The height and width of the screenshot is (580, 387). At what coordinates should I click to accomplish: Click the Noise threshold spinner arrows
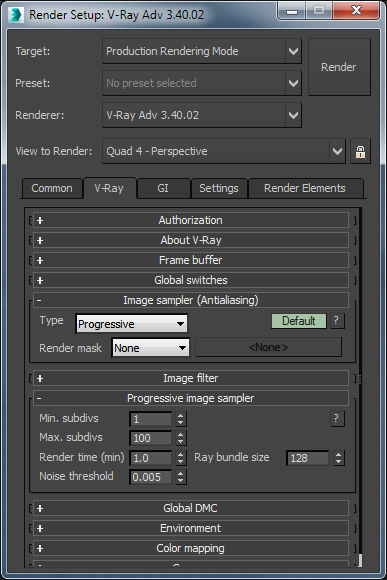point(180,477)
